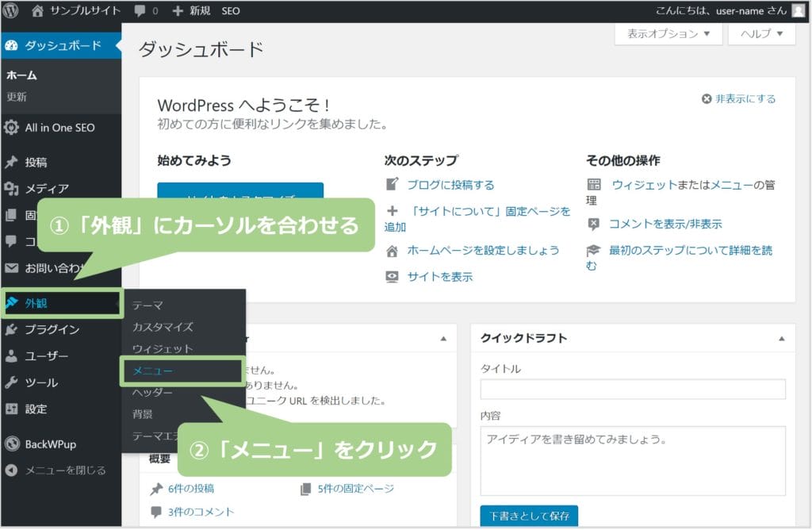Focus the 内容 text area
Image resolution: width=812 pixels, height=530 pixels.
pyautogui.click(x=633, y=461)
